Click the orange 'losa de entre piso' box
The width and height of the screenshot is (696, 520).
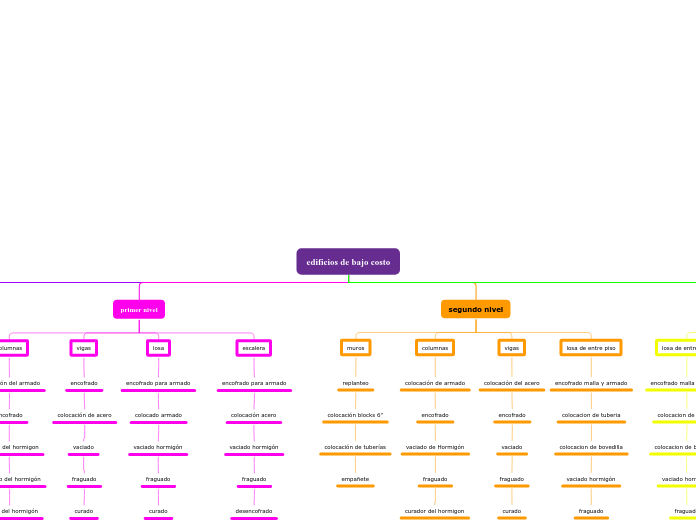(x=591, y=348)
